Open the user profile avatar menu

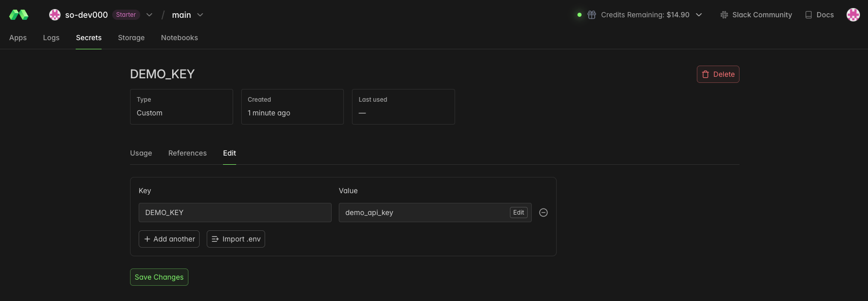tap(853, 15)
